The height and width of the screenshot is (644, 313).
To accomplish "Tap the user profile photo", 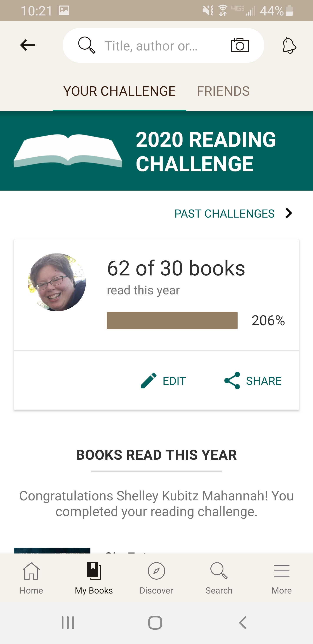I will pos(57,282).
